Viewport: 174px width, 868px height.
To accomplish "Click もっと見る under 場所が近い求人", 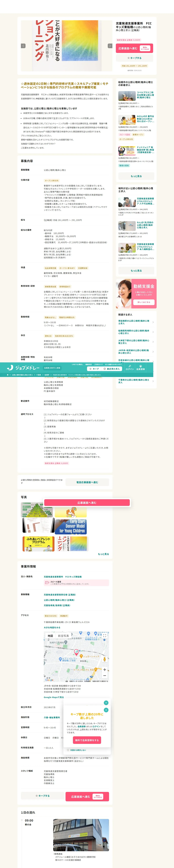I will point(136,271).
